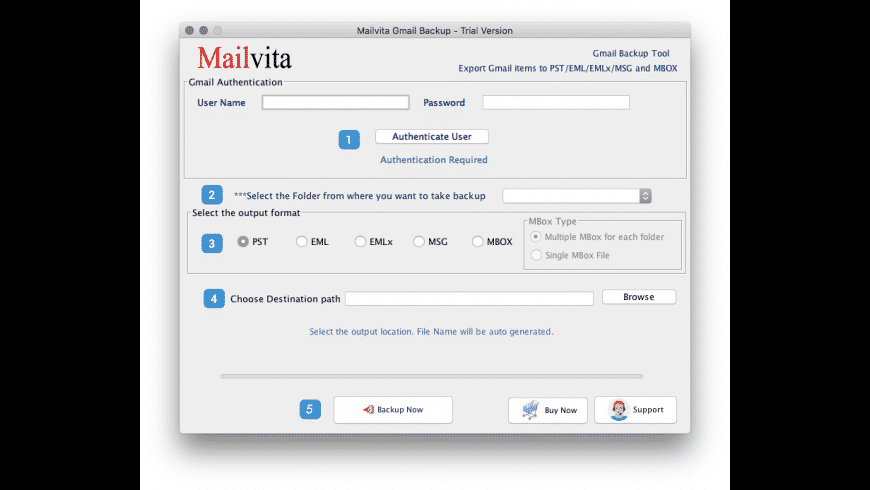Click the window title 'Mailvita Gmail Backup - Trial Version'
This screenshot has width=870, height=490.
point(434,31)
